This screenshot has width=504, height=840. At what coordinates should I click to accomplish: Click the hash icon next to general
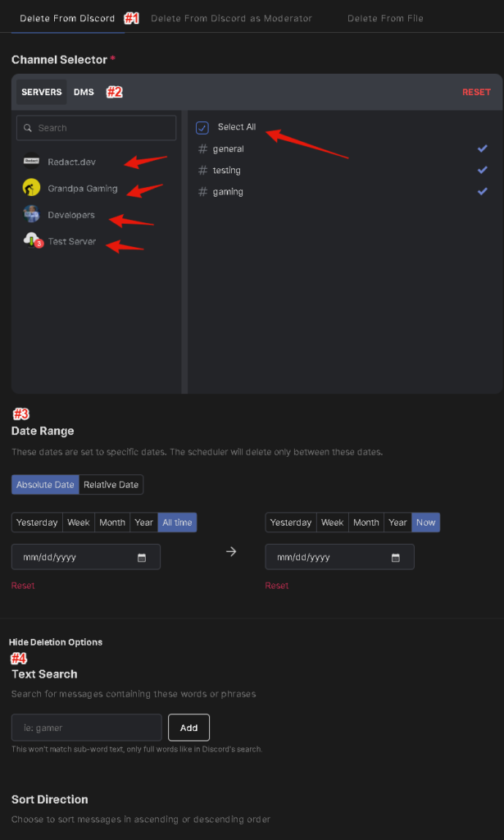coord(202,149)
